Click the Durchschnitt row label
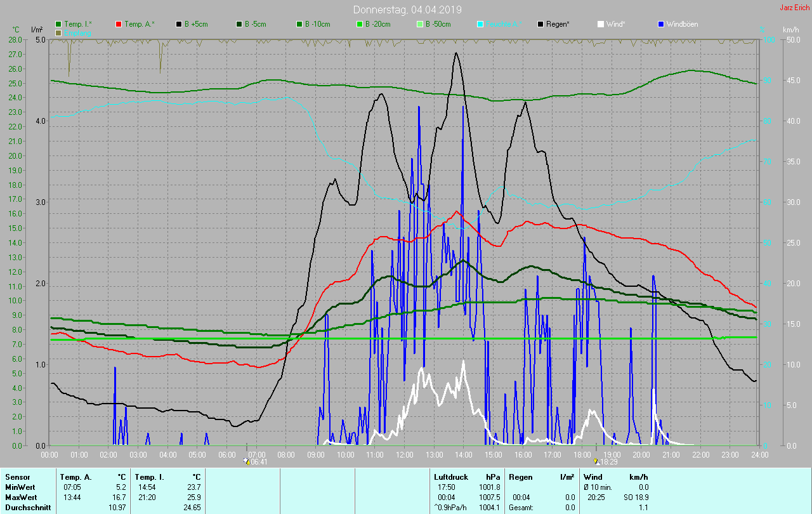Image resolution: width=812 pixels, height=514 pixels. point(25,508)
